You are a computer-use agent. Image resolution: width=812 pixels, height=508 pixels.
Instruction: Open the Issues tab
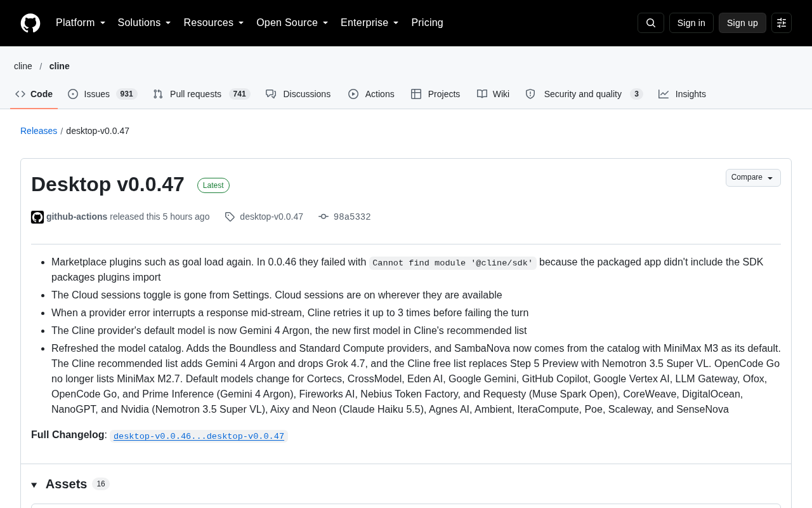(102, 94)
